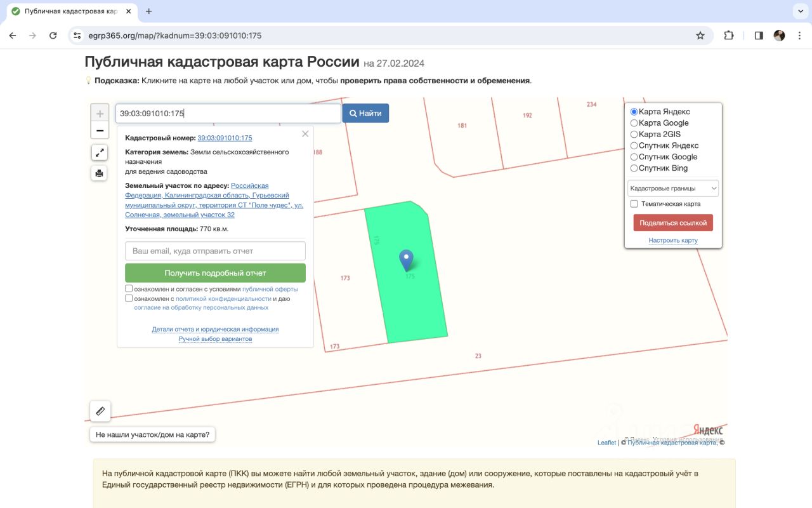Focus the cadastral number search field
The width and height of the screenshot is (812, 508).
pyautogui.click(x=228, y=113)
